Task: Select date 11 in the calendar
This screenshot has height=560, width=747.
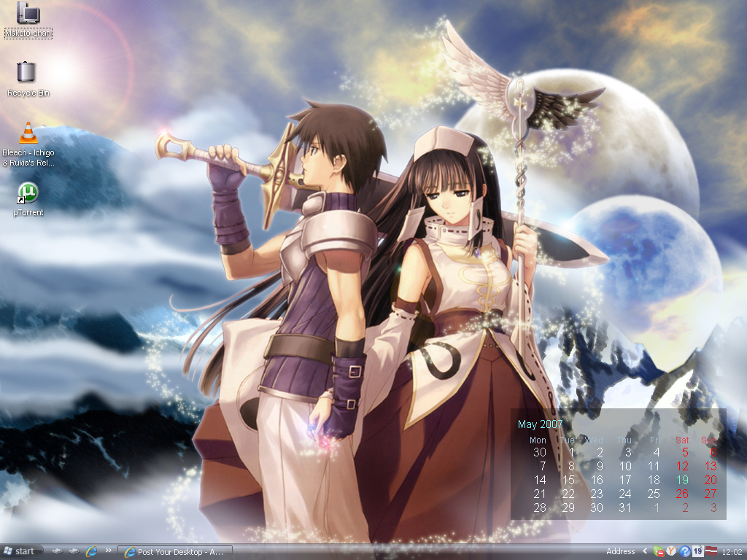Action: 654,466
